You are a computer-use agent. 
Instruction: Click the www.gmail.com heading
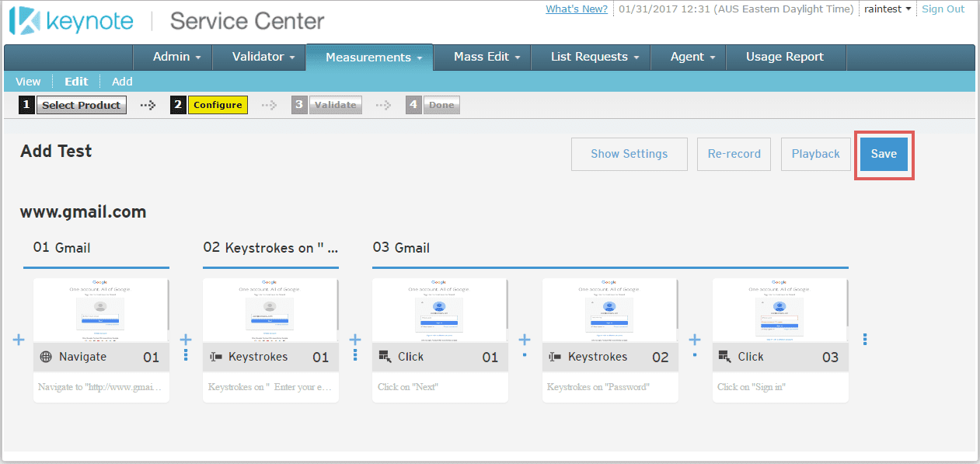pyautogui.click(x=83, y=211)
